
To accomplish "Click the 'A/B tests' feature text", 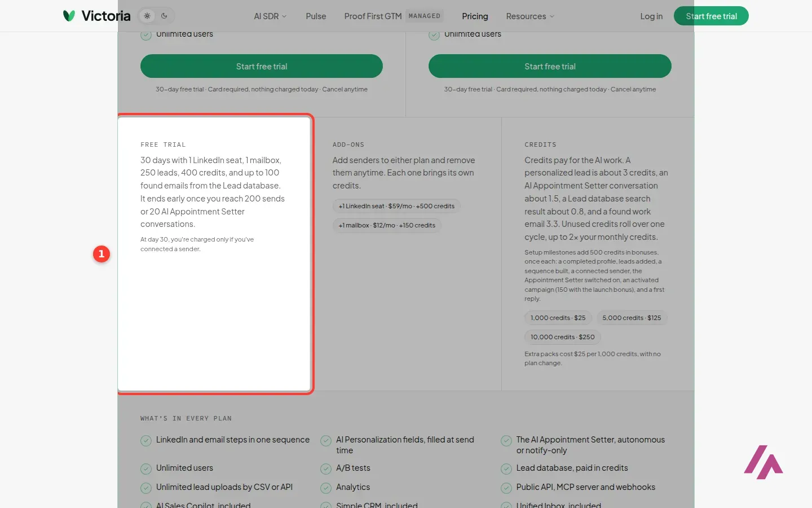I will click(353, 468).
